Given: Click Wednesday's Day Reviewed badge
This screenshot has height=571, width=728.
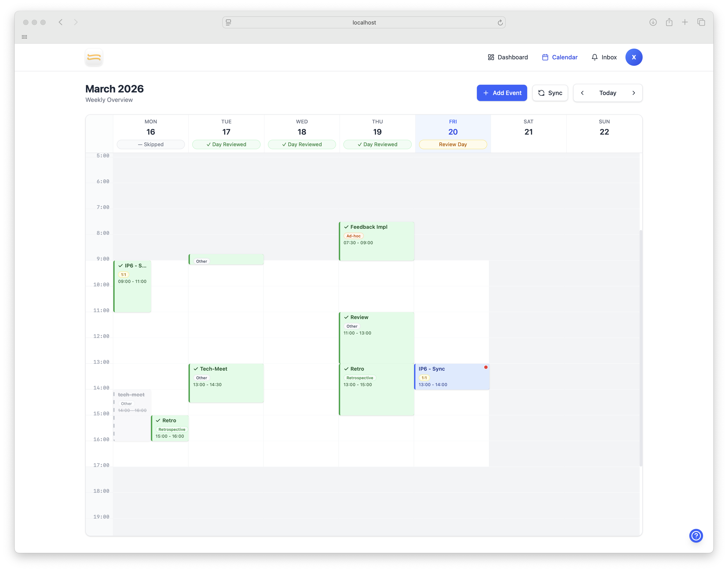Looking at the screenshot, I should 301,144.
